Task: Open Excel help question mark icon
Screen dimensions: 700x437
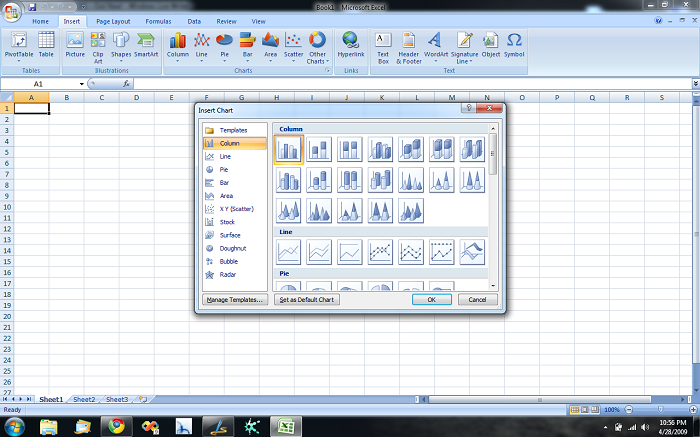Action: [x=658, y=21]
